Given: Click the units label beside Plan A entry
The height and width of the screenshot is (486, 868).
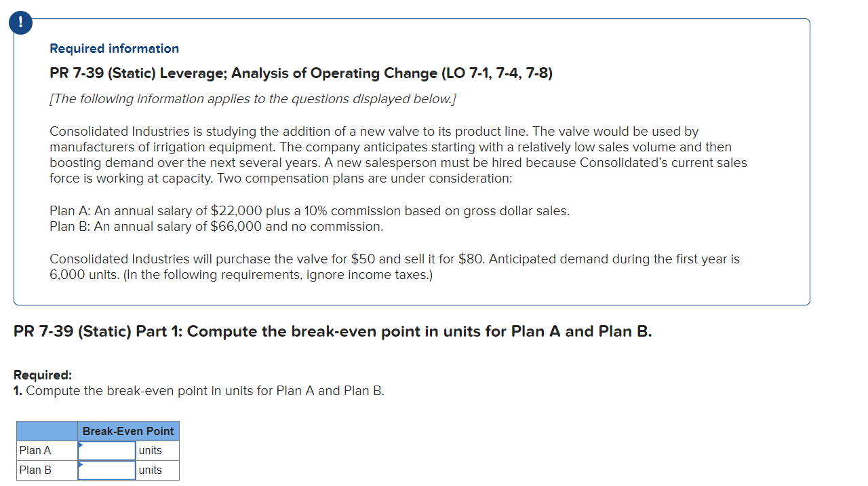Looking at the screenshot, I should click(149, 450).
